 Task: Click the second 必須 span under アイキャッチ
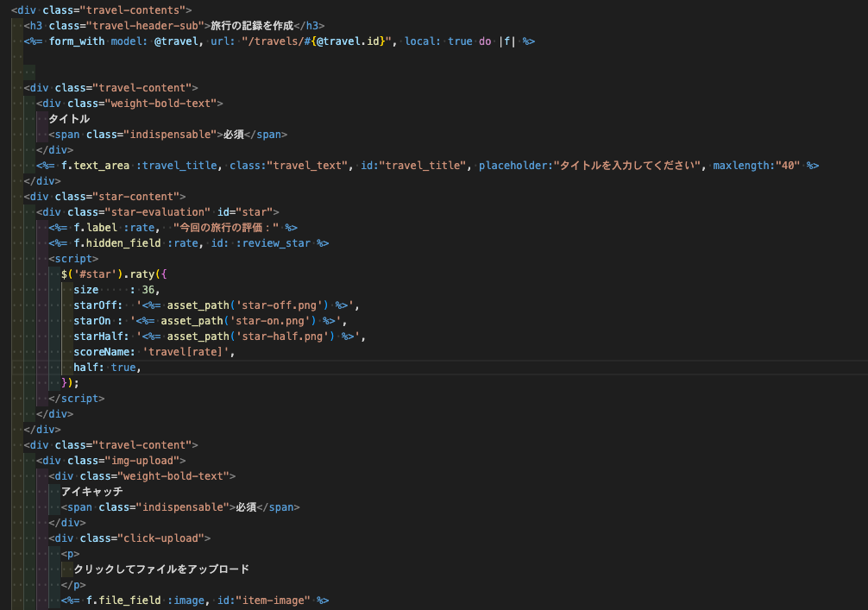246,506
